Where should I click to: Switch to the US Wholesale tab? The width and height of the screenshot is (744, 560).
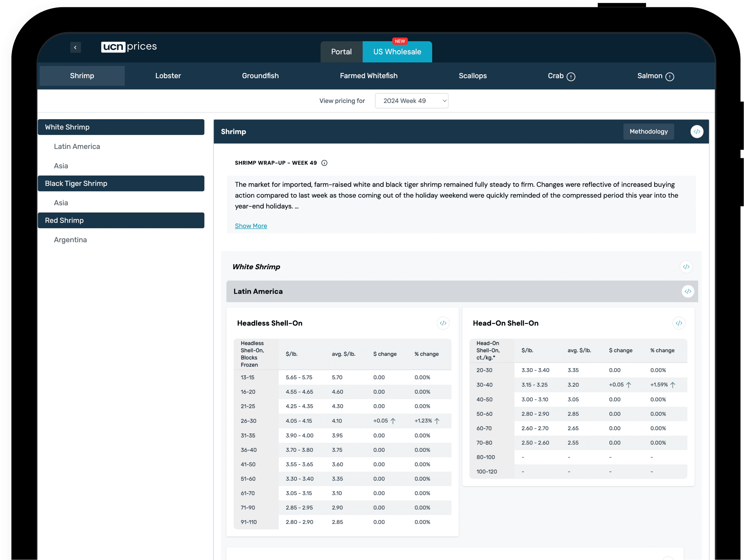[x=397, y=52]
